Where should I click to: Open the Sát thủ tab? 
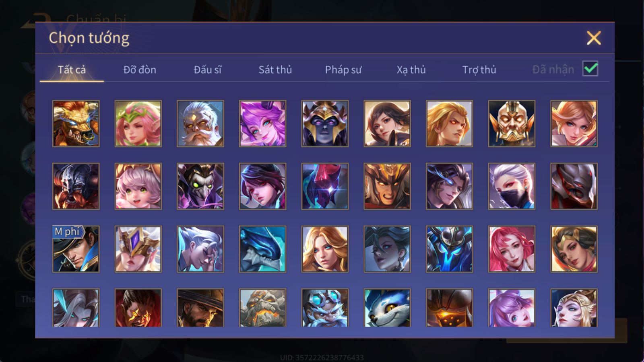point(275,70)
